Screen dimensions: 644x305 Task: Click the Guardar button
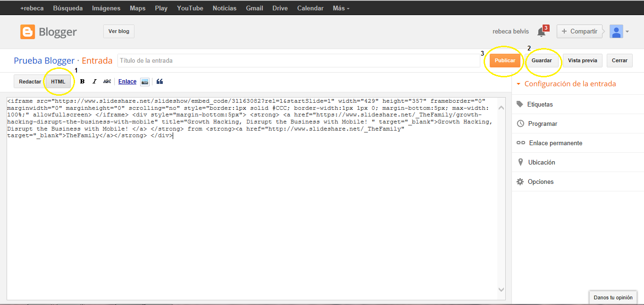tap(542, 60)
